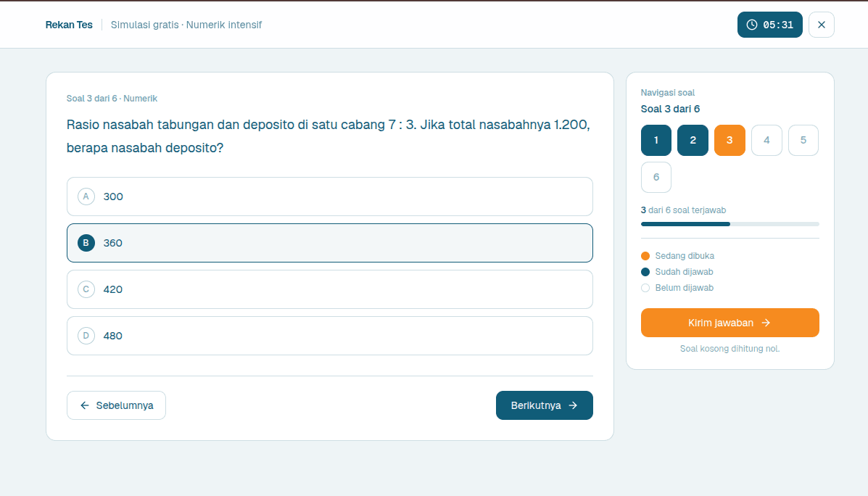The height and width of the screenshot is (496, 868).
Task: Open question 4 from the navigation grid
Action: (x=766, y=141)
